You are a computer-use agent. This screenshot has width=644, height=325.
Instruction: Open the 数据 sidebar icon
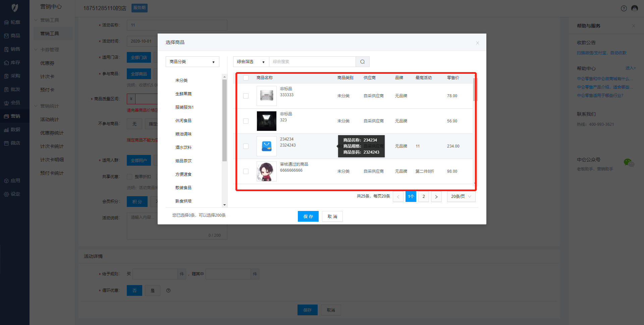coord(6,130)
